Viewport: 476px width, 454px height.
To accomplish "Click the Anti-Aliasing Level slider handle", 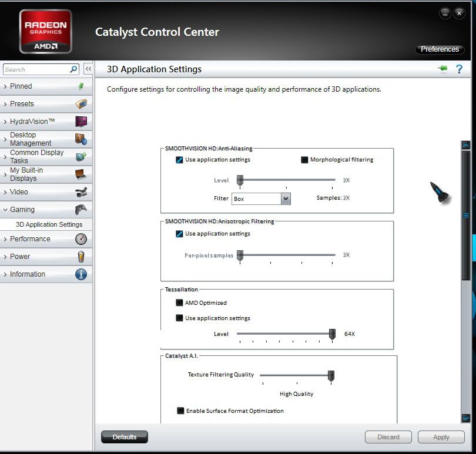I will pos(240,180).
